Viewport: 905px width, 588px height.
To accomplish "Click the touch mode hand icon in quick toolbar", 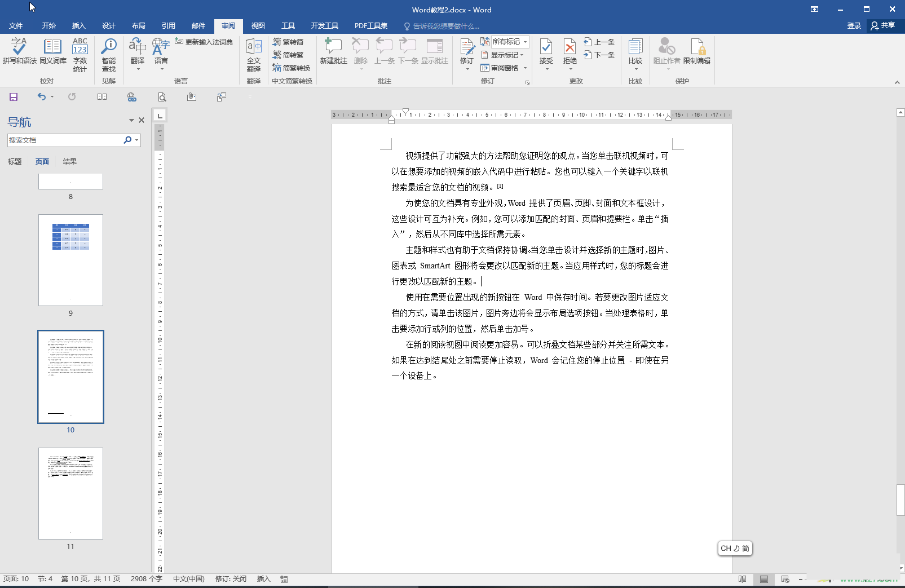I will pos(192,97).
